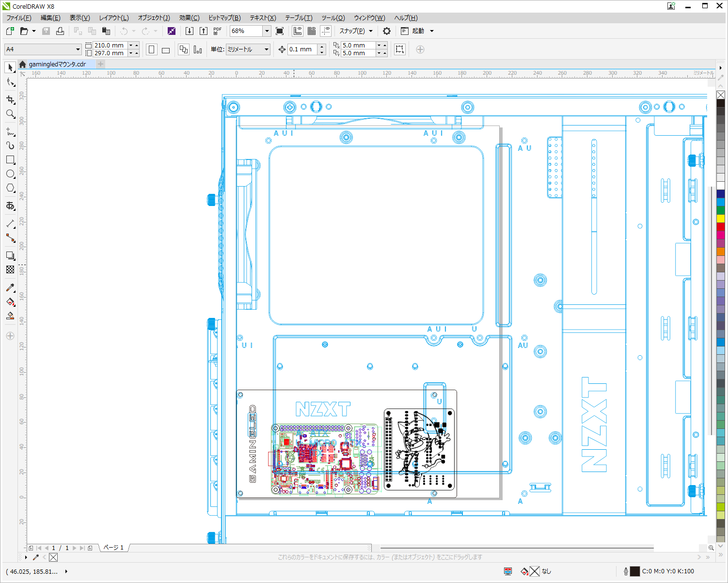Choose the Rectangle tool
This screenshot has height=583, width=728.
[10, 159]
